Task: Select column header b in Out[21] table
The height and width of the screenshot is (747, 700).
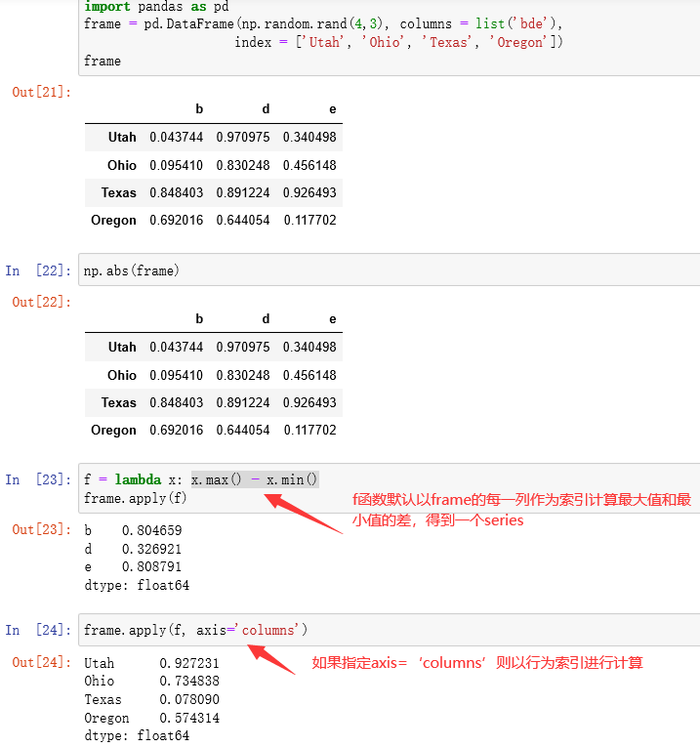Action: (199, 109)
